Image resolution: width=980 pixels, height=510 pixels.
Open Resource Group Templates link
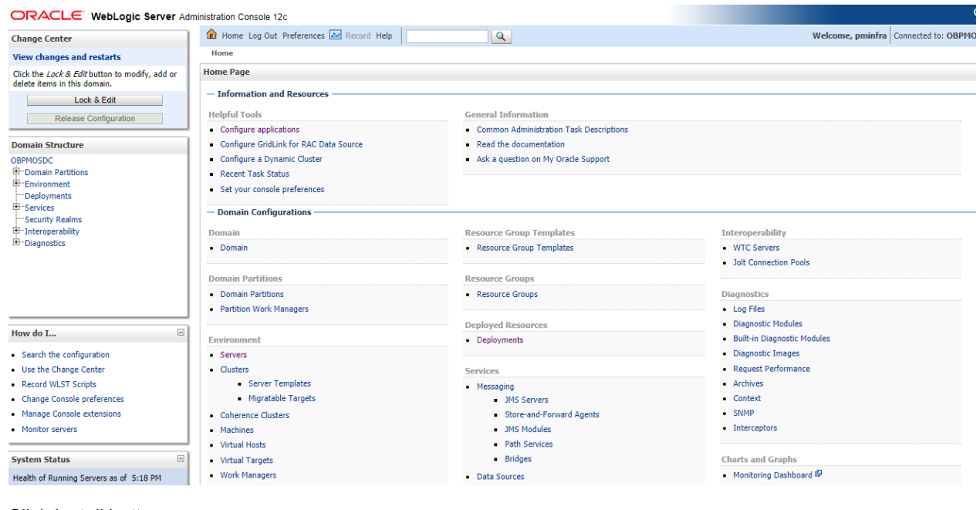point(525,248)
